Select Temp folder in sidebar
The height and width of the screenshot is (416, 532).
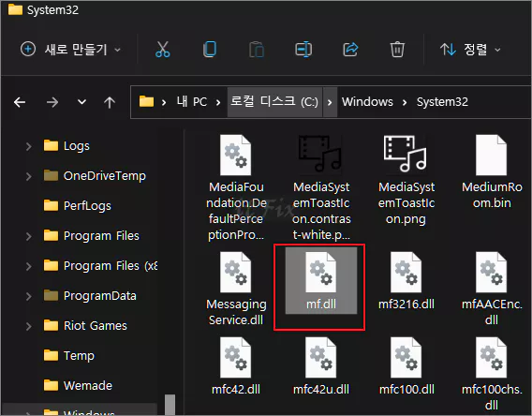(69, 355)
